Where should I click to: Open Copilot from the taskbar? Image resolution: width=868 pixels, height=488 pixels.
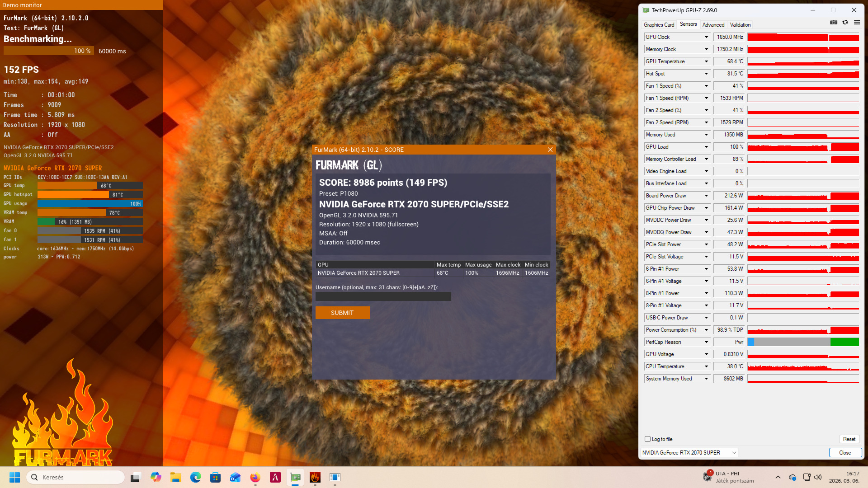(x=156, y=477)
